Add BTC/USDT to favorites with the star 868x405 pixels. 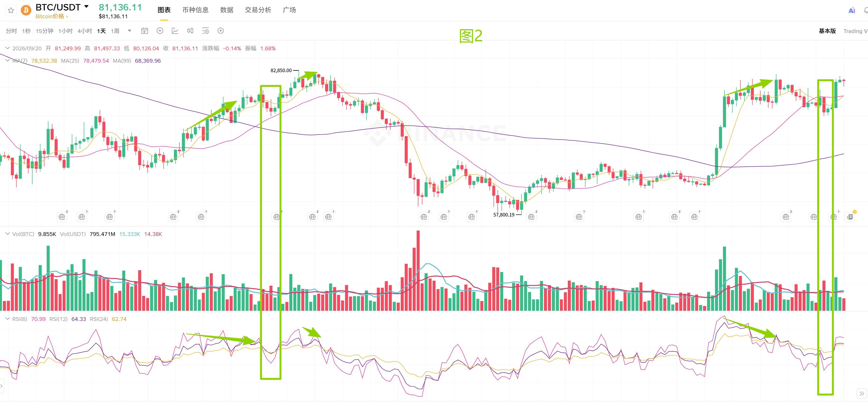pos(11,10)
